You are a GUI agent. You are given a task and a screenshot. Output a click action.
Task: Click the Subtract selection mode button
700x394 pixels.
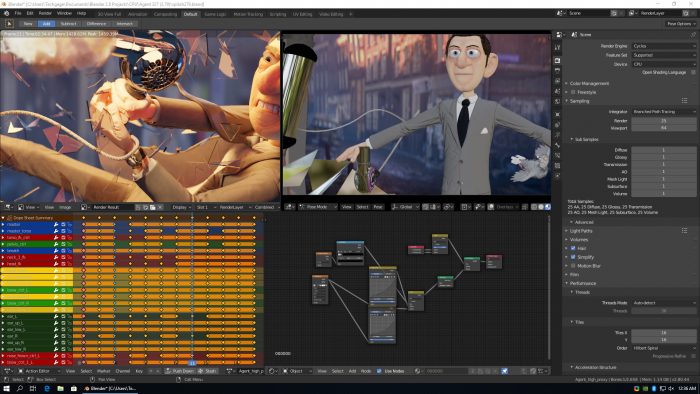pyautogui.click(x=68, y=24)
